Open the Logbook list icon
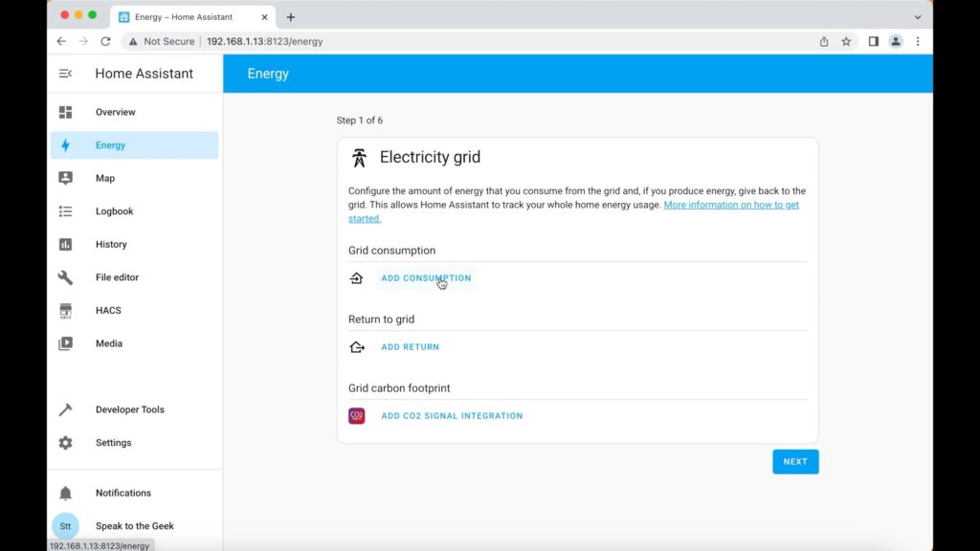 66,211
